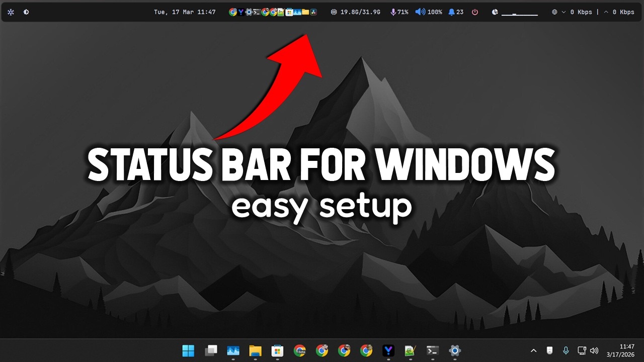The image size is (644, 362).
Task: Open Terminal from the Windows taskbar
Action: [x=433, y=350]
